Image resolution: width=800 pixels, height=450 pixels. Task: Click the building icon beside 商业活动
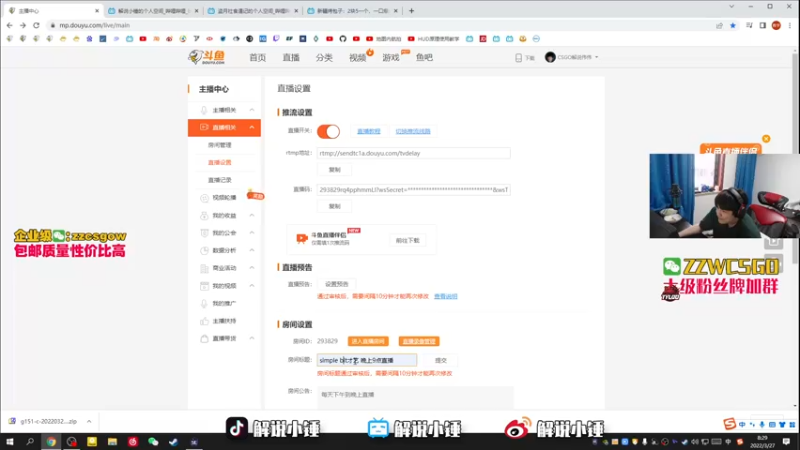pos(204,268)
